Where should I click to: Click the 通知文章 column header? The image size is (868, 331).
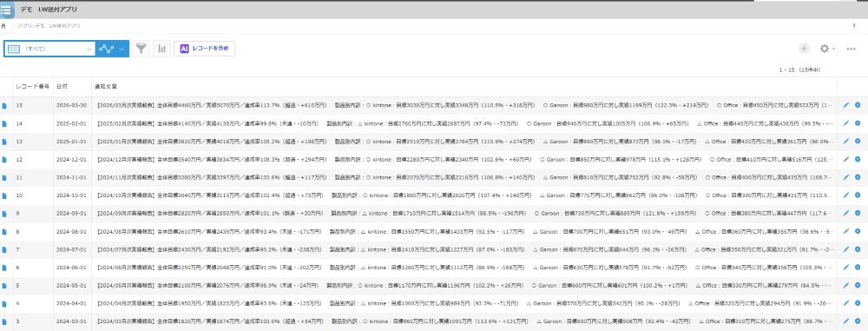[106, 87]
